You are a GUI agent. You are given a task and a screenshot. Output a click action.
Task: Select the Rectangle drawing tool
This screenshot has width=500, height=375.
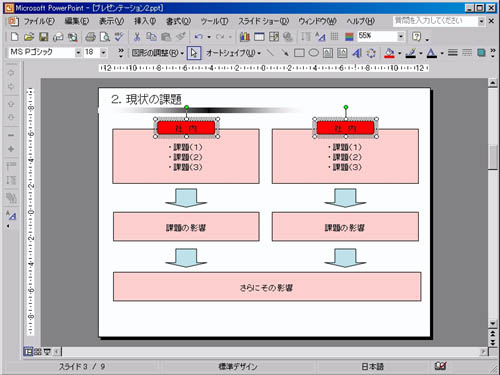point(299,53)
